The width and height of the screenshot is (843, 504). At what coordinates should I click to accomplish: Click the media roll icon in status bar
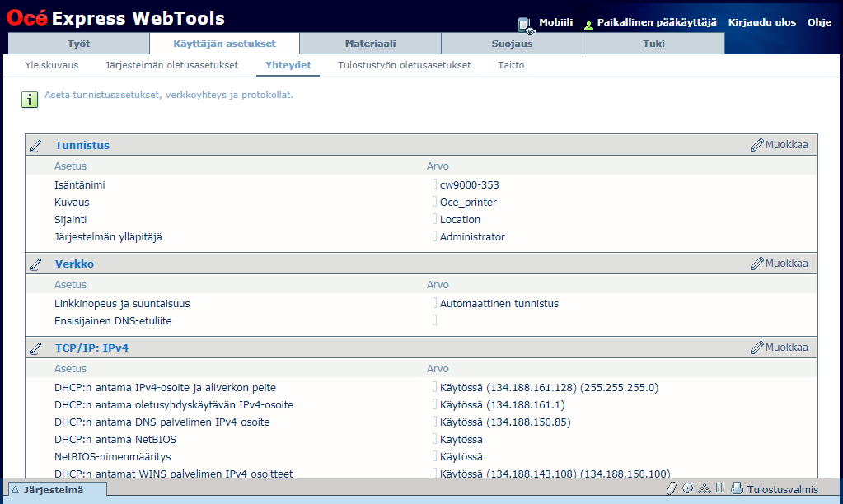coord(687,488)
